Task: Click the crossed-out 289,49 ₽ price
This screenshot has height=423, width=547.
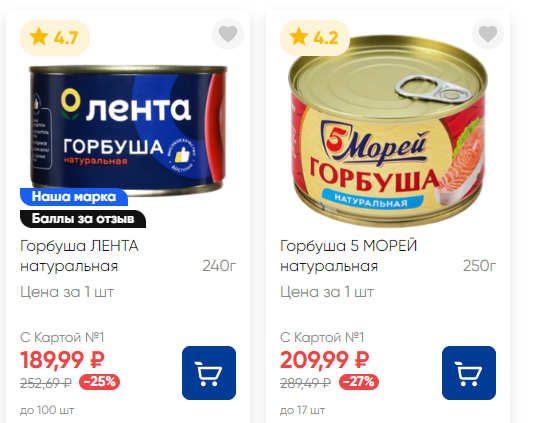Action: pos(305,383)
